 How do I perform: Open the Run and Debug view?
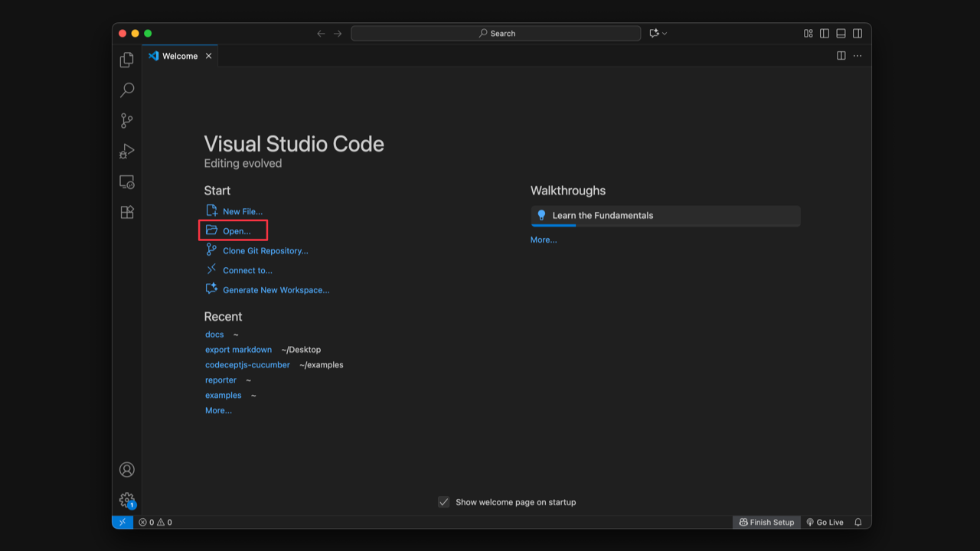click(x=127, y=152)
